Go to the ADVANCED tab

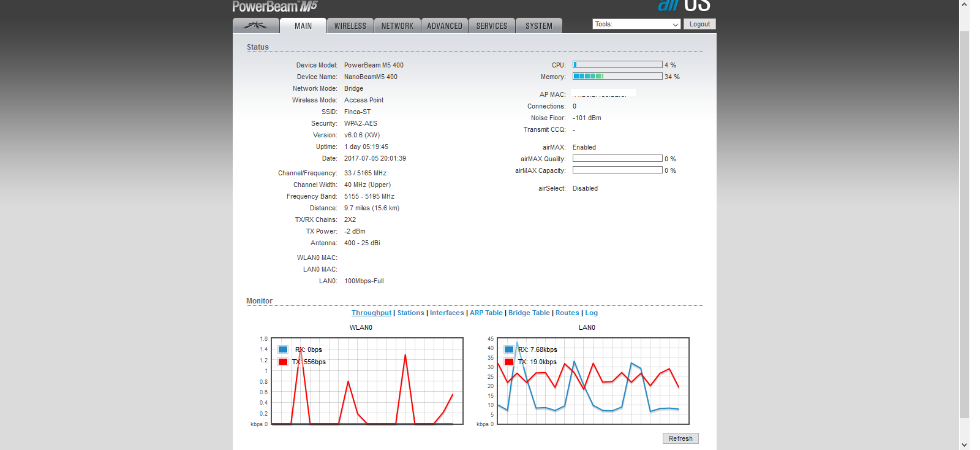pos(445,26)
